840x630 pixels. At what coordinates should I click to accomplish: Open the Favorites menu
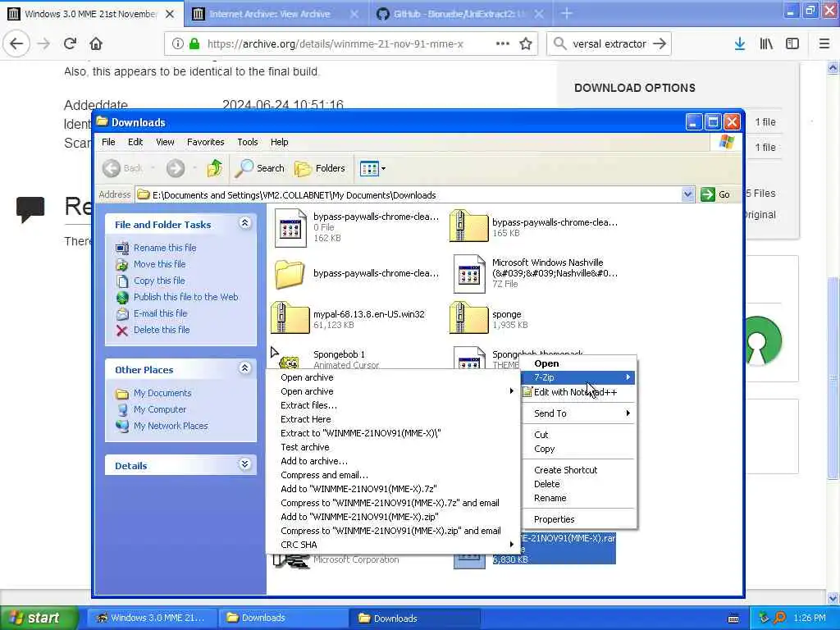click(x=206, y=142)
